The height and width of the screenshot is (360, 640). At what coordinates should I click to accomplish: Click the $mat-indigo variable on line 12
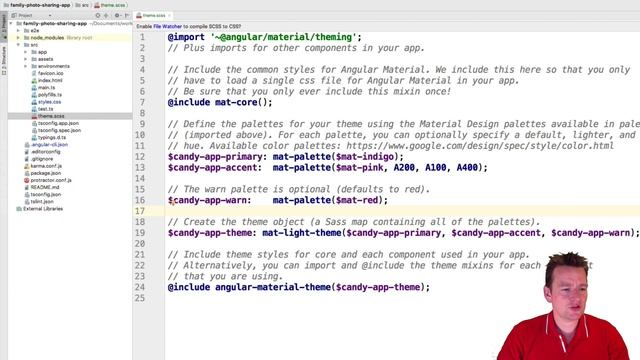[x=364, y=157]
